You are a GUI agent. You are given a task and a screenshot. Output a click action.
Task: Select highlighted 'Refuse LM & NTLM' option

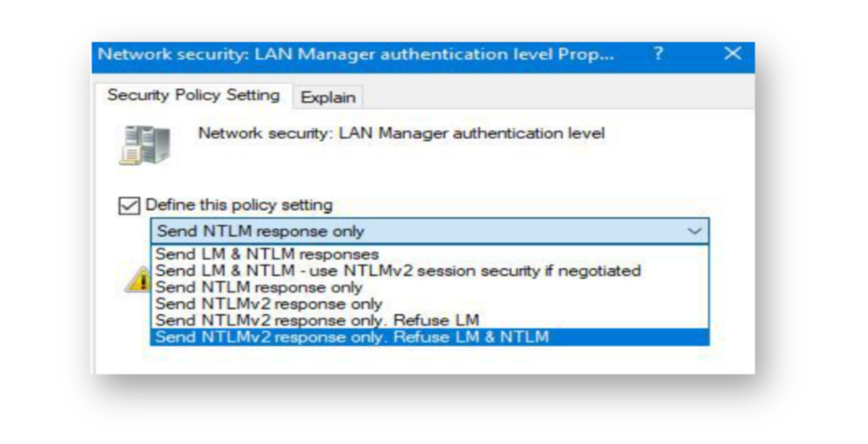pyautogui.click(x=430, y=337)
